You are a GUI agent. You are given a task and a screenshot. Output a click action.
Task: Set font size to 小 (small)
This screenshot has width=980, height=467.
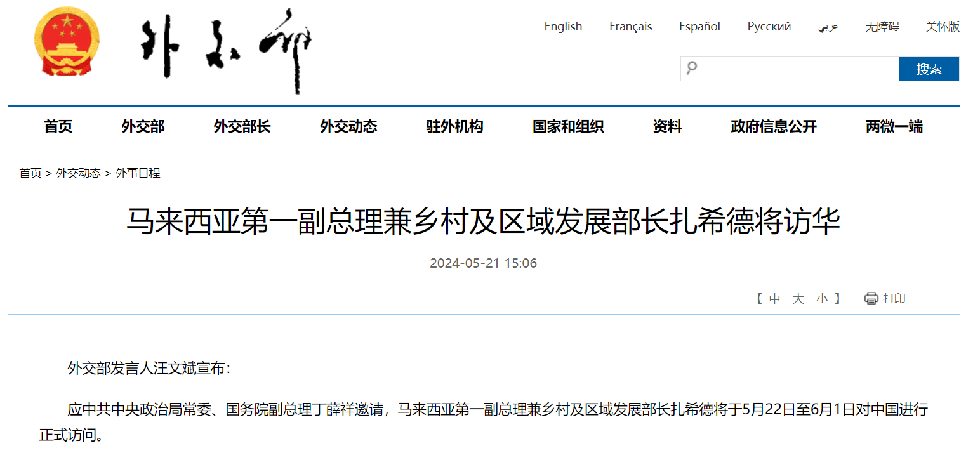pos(822,298)
